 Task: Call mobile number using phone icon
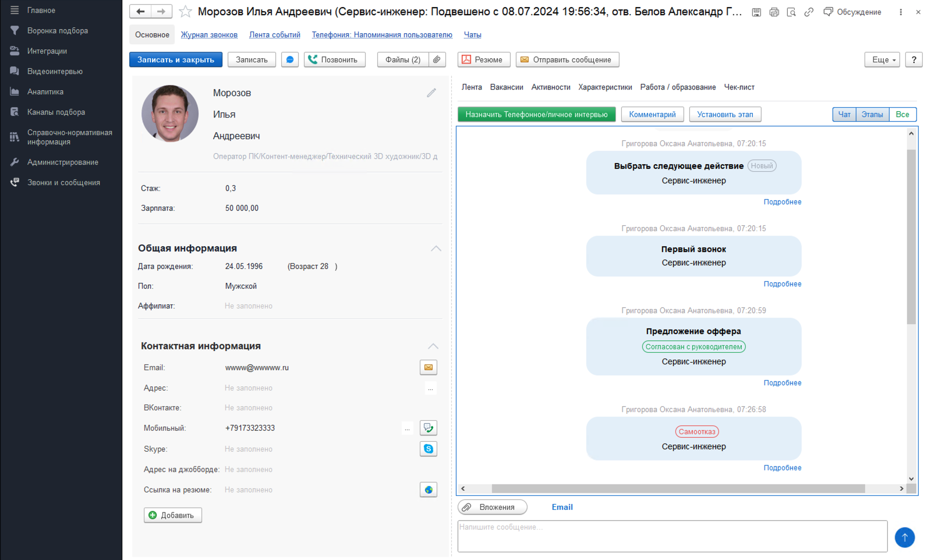coord(429,428)
